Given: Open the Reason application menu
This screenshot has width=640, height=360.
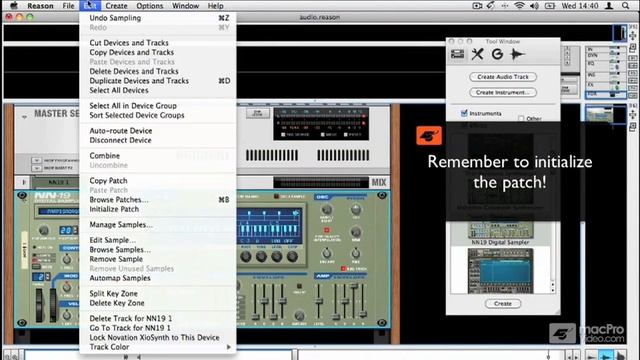Looking at the screenshot, I should 40,6.
